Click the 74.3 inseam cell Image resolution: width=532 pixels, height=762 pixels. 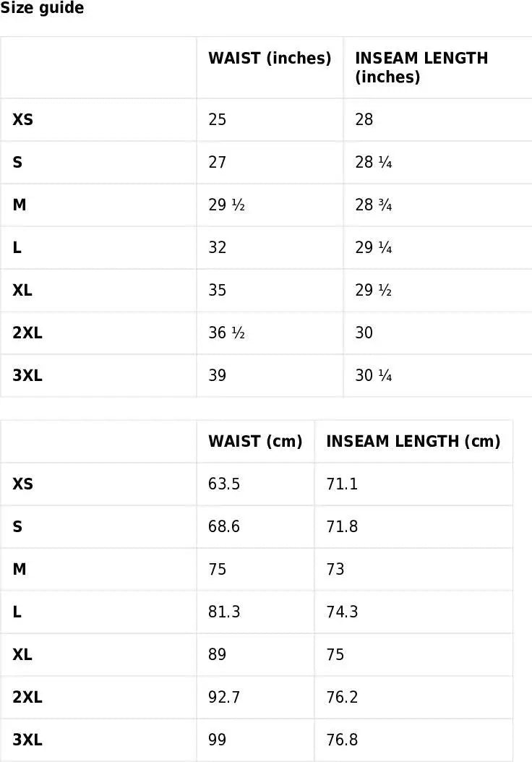point(342,612)
